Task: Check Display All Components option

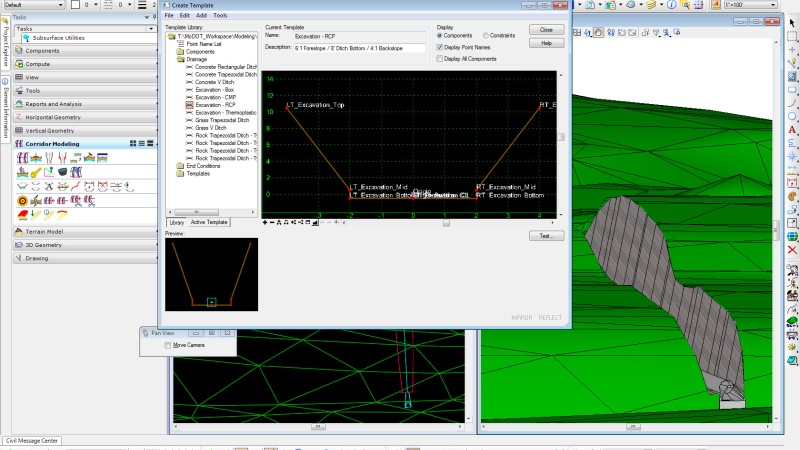Action: point(440,58)
